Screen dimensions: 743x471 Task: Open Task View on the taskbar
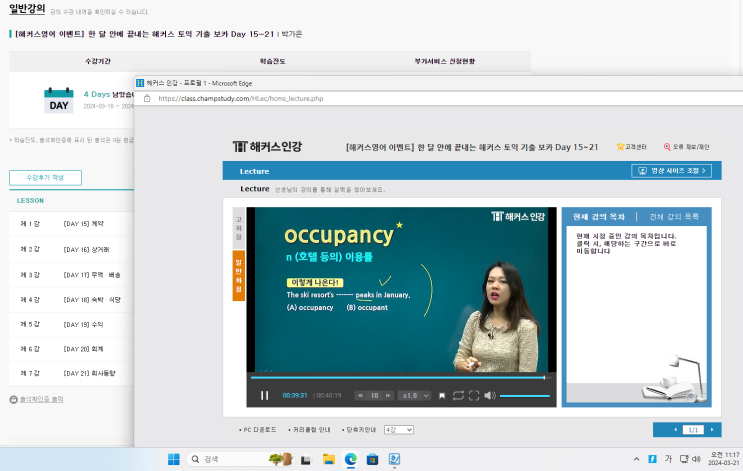tap(306, 460)
